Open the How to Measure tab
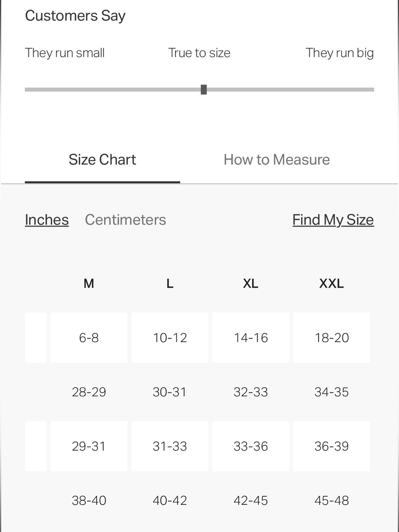Viewport: 399px width, 532px height. coord(277,160)
